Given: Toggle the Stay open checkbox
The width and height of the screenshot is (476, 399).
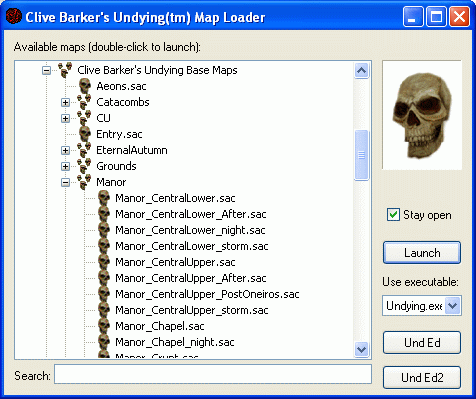Looking at the screenshot, I should [393, 215].
